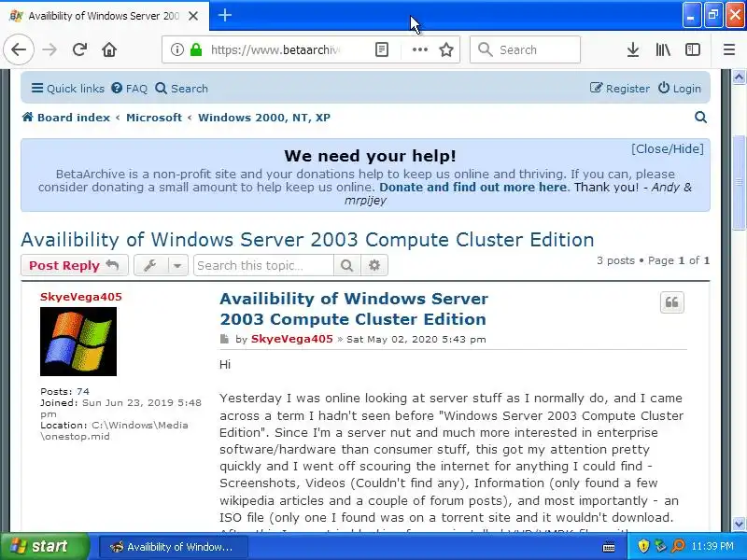747x560 pixels.
Task: Open the security shield tray icon
Action: [x=643, y=546]
